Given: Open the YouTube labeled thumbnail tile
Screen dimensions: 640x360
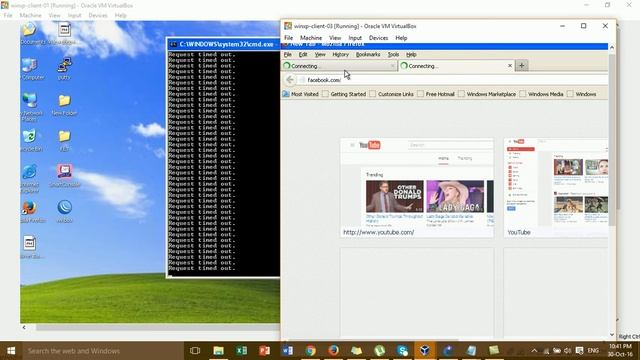Looking at the screenshot, I should click(x=556, y=188).
